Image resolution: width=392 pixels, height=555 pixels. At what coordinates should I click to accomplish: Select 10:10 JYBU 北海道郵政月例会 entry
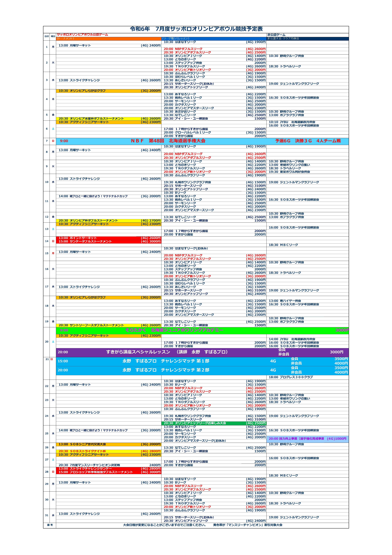(x=292, y=122)
